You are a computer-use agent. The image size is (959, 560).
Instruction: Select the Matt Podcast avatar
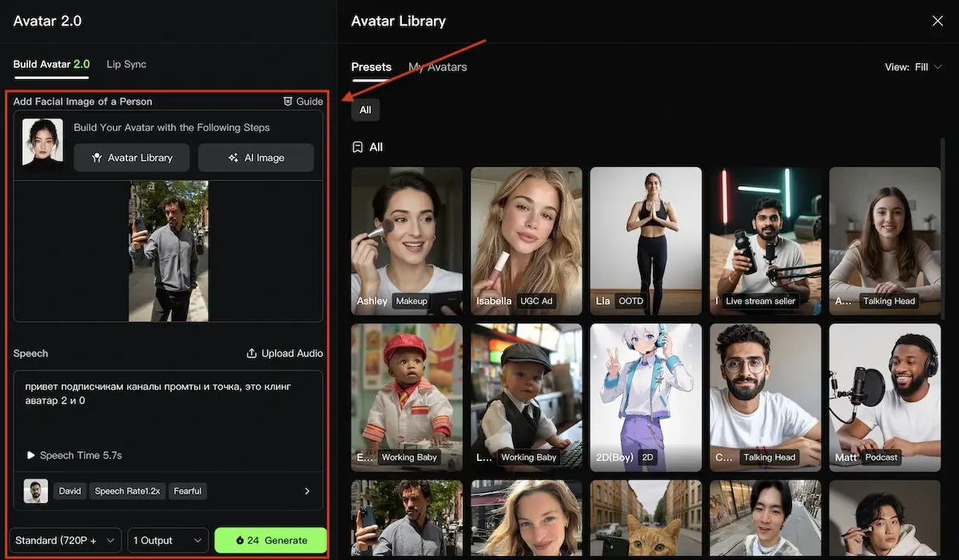click(885, 397)
